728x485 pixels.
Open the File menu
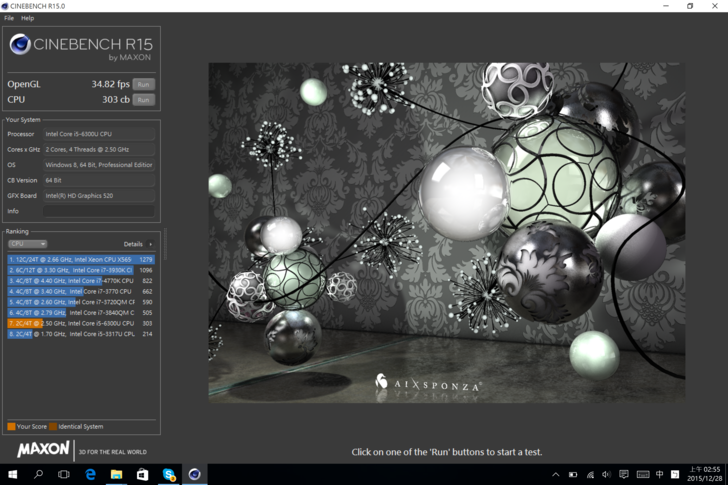pyautogui.click(x=9, y=18)
